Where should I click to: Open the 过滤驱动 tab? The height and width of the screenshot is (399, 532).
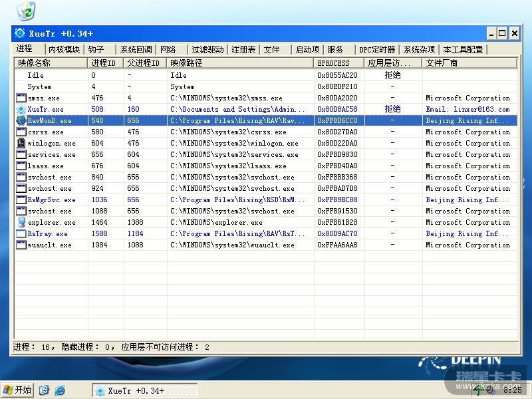tap(207, 49)
